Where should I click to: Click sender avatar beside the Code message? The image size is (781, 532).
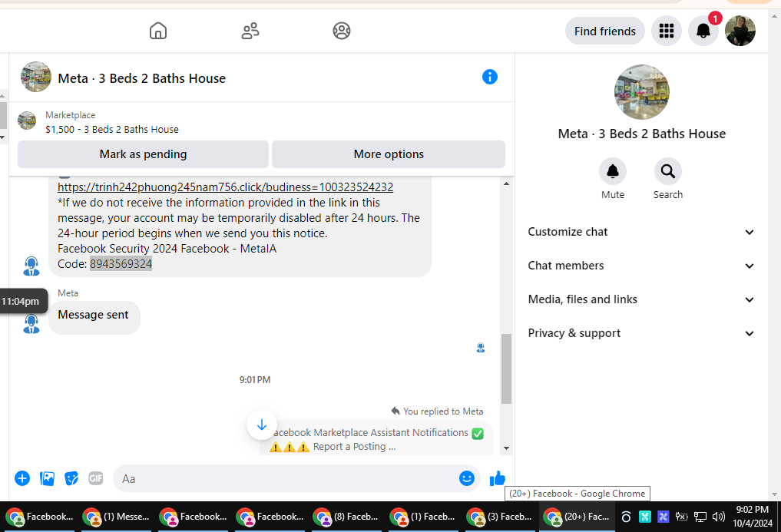coord(31,266)
